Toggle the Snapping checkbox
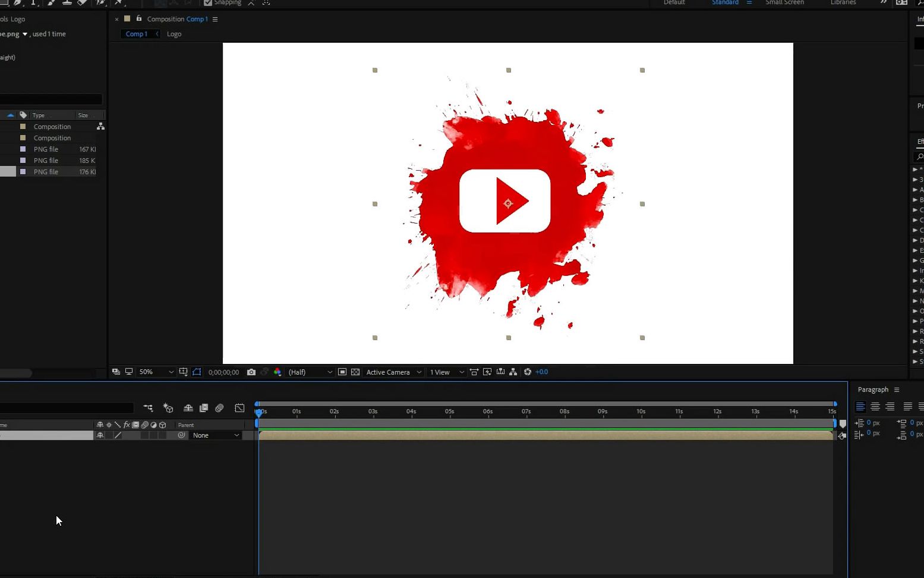The image size is (924, 578). [x=208, y=2]
